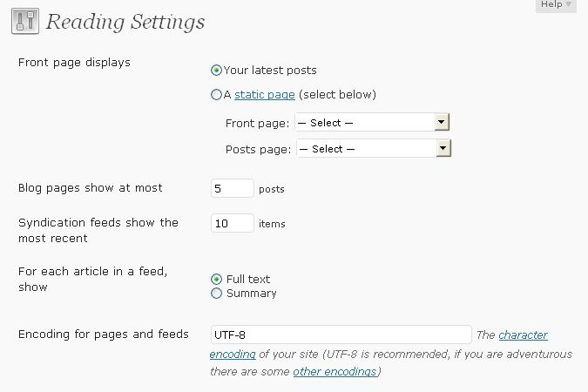Click the UTF-8 encoding text field

pyautogui.click(x=341, y=335)
